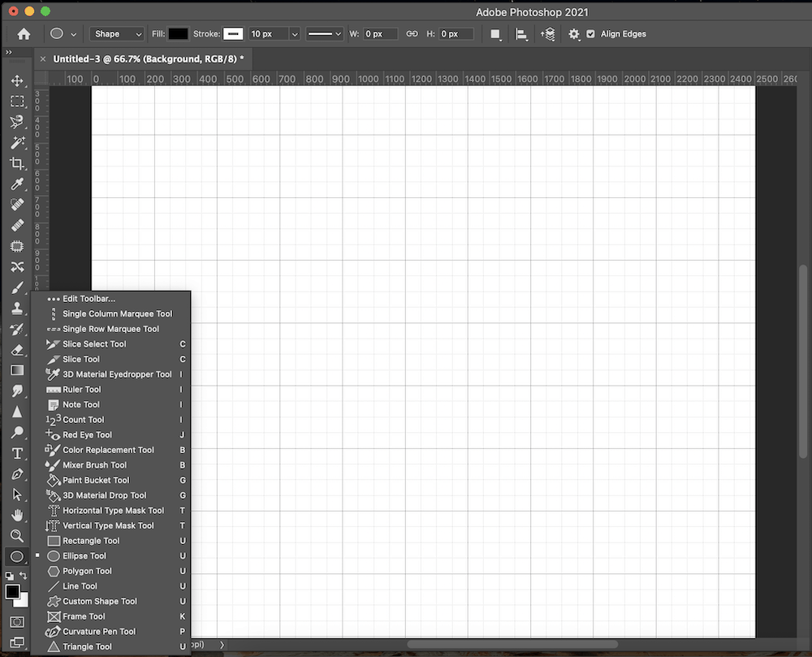Choose Ruler Tool from the list
812x657 pixels.
110,389
